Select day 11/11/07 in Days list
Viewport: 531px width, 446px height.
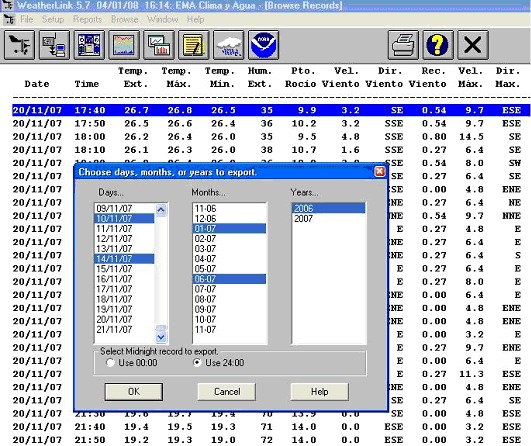tap(124, 229)
